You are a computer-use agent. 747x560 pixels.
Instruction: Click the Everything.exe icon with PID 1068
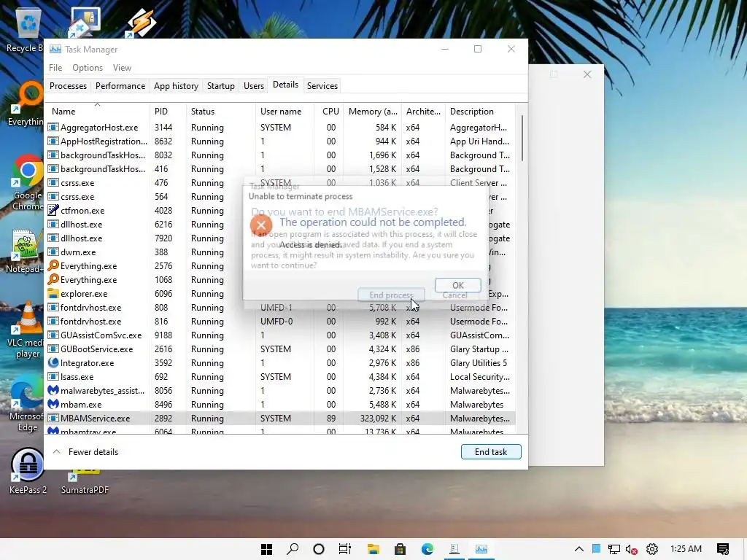[x=53, y=279]
